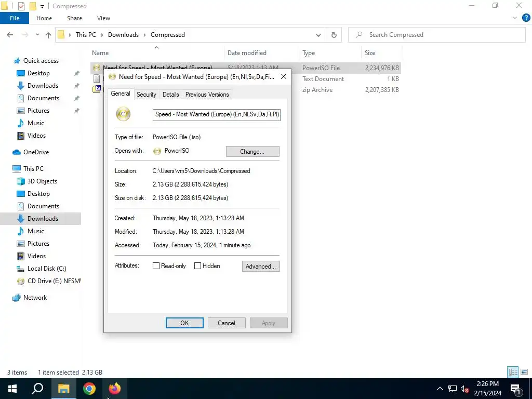Open Downloads under Quick access
The width and height of the screenshot is (532, 399).
pos(43,86)
